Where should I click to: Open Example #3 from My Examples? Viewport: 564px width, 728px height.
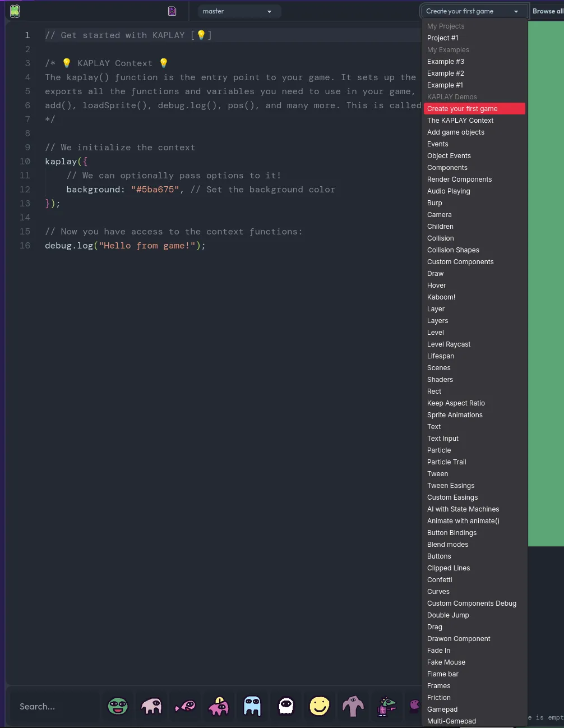[x=474, y=62]
